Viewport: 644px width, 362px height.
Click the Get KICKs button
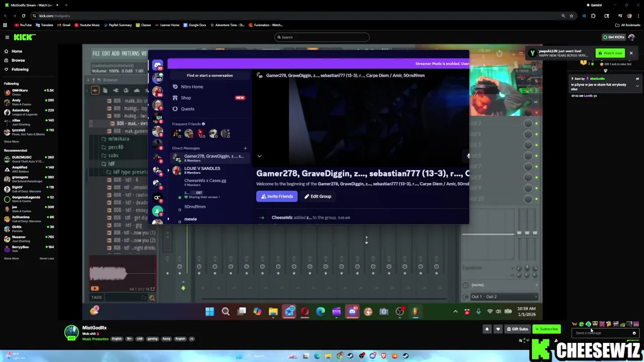(x=614, y=37)
